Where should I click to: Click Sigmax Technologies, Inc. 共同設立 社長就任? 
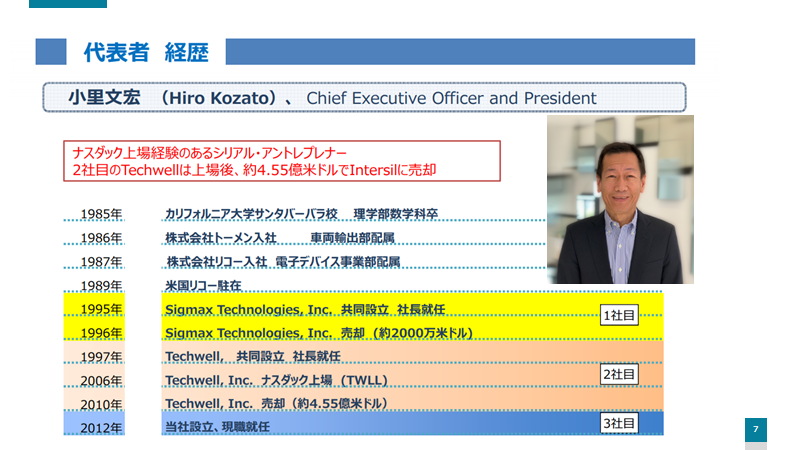[305, 309]
